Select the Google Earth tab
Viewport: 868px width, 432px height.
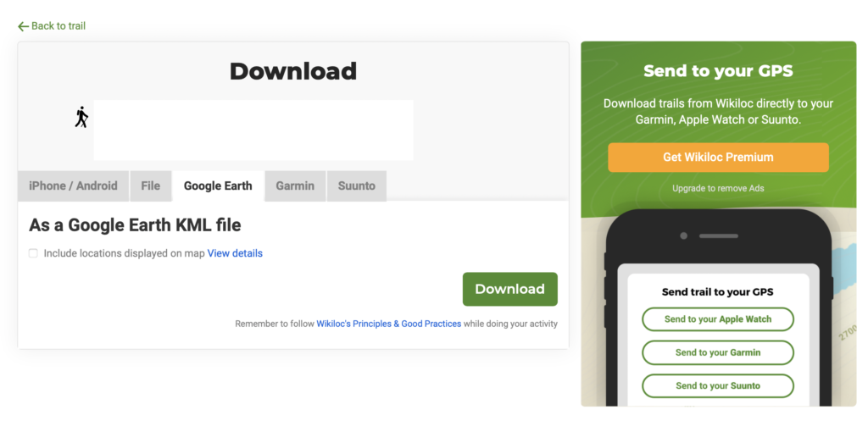(218, 186)
